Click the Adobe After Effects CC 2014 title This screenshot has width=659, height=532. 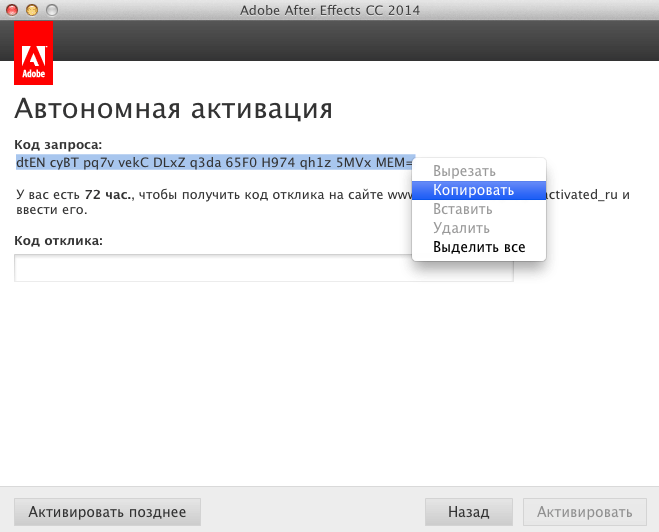[330, 10]
